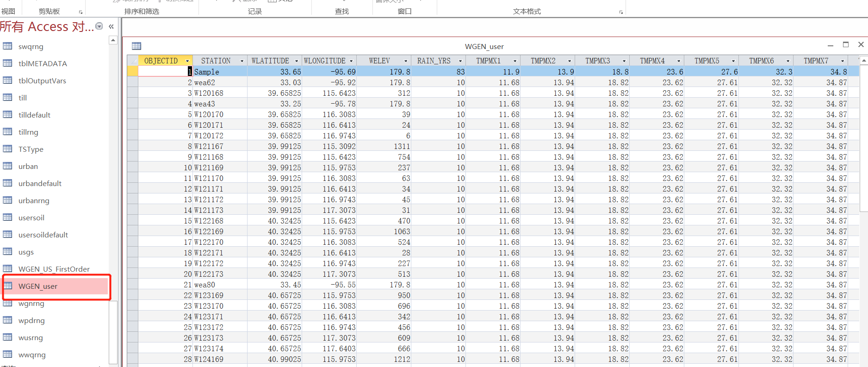Click the usgs table icon
This screenshot has height=367, width=868.
point(7,252)
